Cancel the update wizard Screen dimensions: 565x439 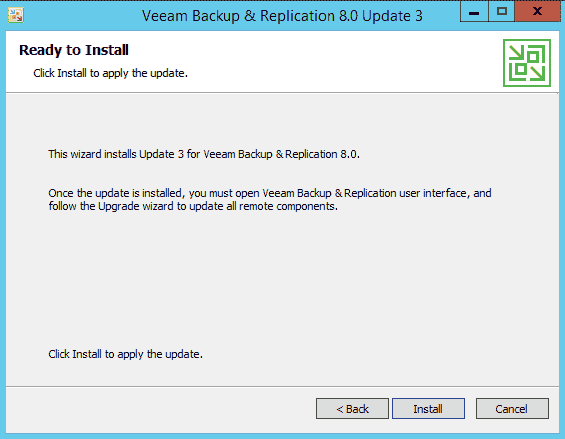(x=512, y=409)
